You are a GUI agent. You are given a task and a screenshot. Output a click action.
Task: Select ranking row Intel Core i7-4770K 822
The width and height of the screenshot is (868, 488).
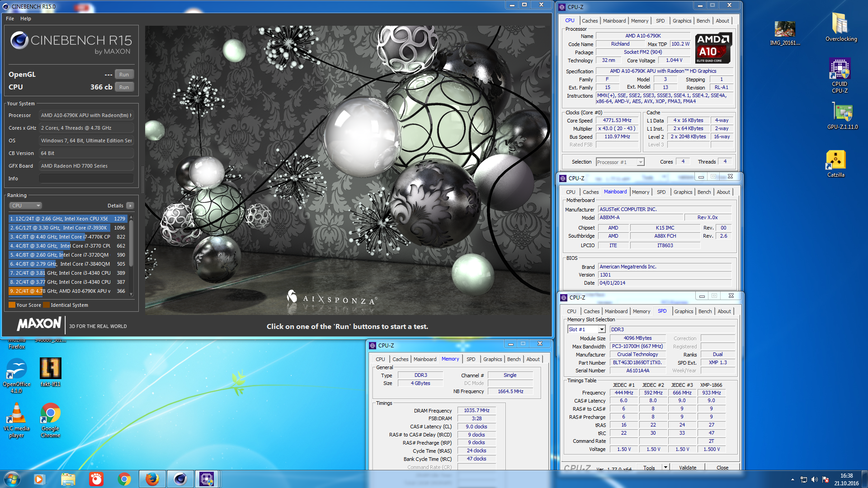tap(68, 237)
